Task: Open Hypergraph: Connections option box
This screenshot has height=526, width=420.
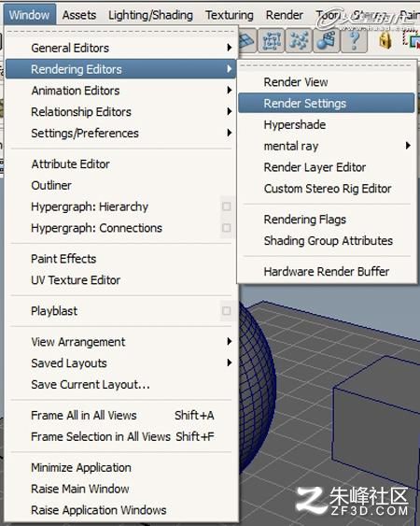Action: pos(227,228)
